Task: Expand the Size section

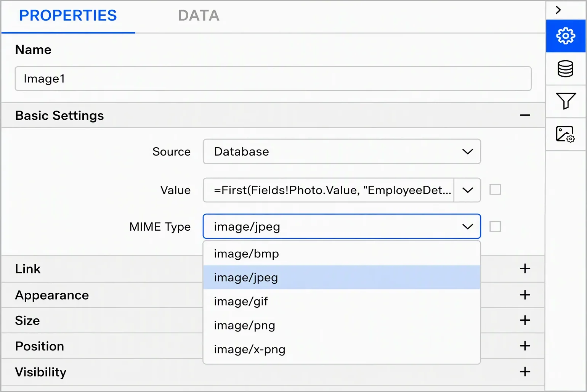Action: coord(525,320)
